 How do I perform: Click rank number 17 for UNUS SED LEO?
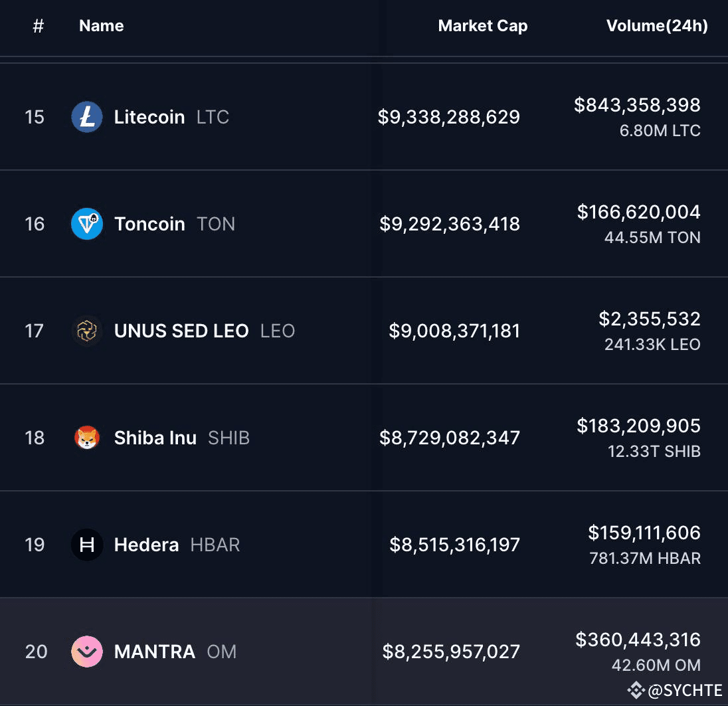tap(37, 331)
